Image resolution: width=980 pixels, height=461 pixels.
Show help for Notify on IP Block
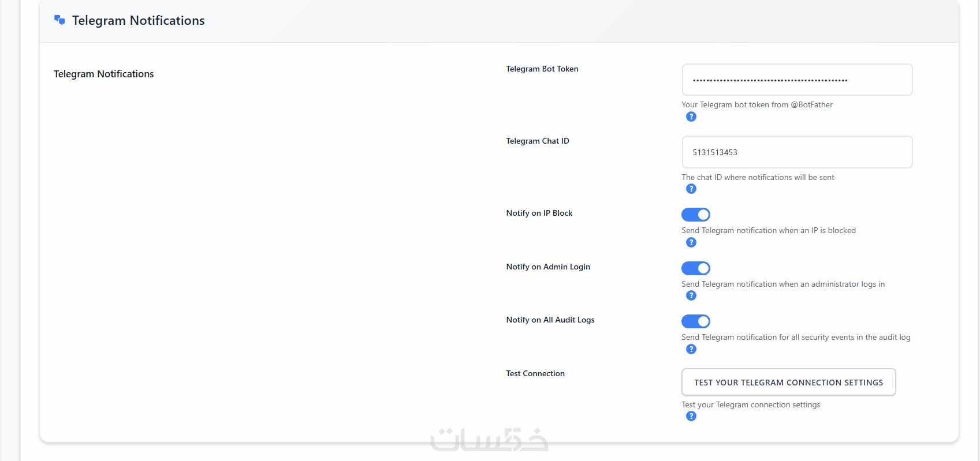pos(691,242)
